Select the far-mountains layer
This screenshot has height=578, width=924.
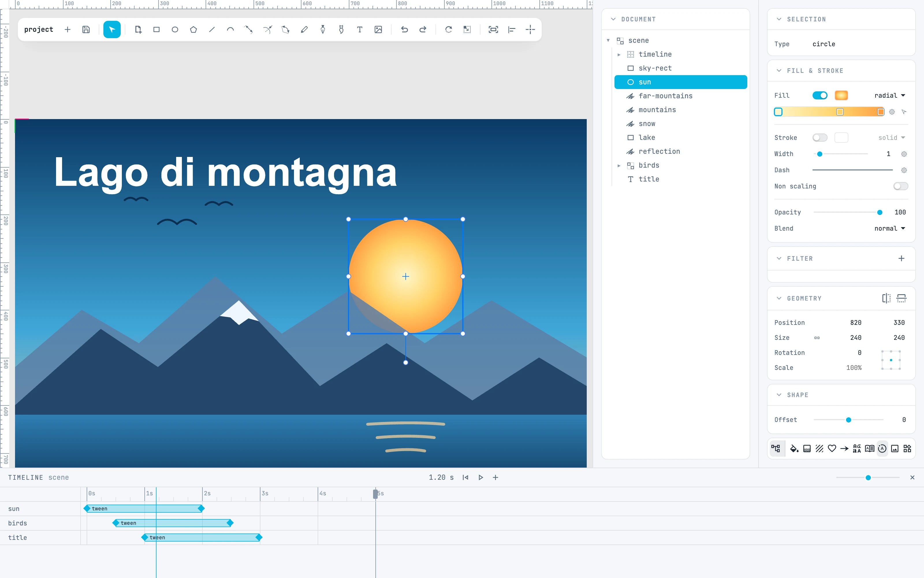(680, 96)
